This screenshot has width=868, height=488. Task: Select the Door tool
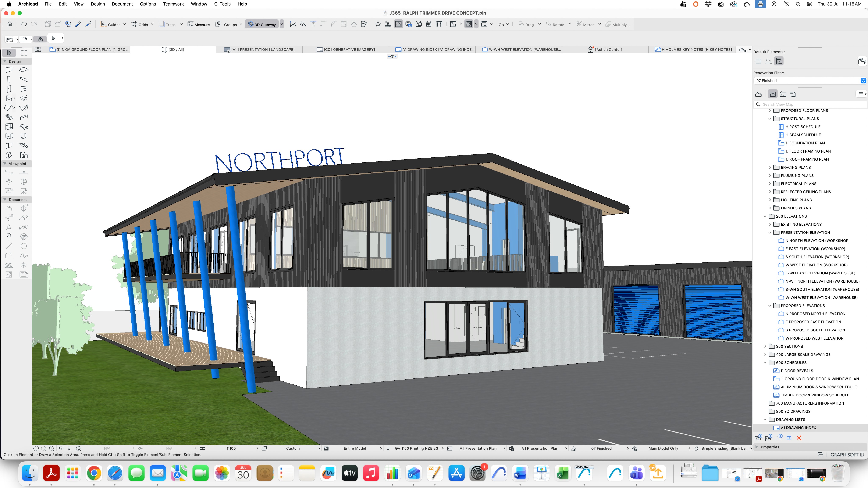coord(9,89)
